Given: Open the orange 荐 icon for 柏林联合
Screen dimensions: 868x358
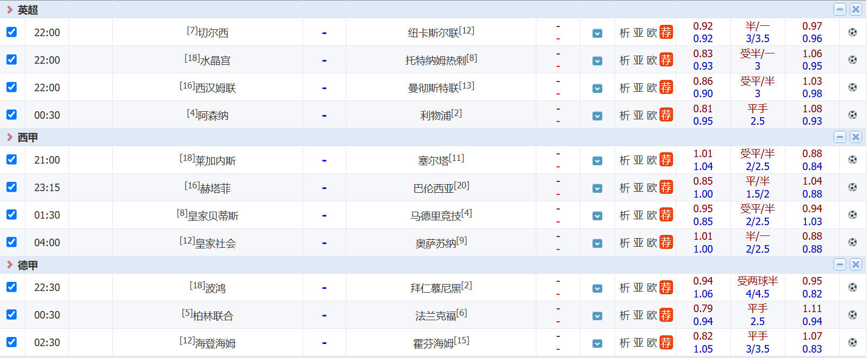Looking at the screenshot, I should click(666, 315).
